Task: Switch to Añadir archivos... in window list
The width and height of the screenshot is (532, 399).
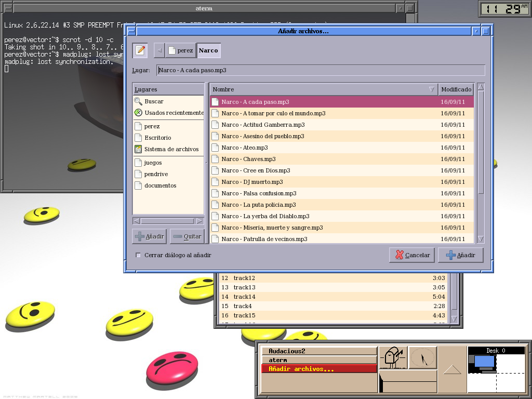Action: click(320, 369)
